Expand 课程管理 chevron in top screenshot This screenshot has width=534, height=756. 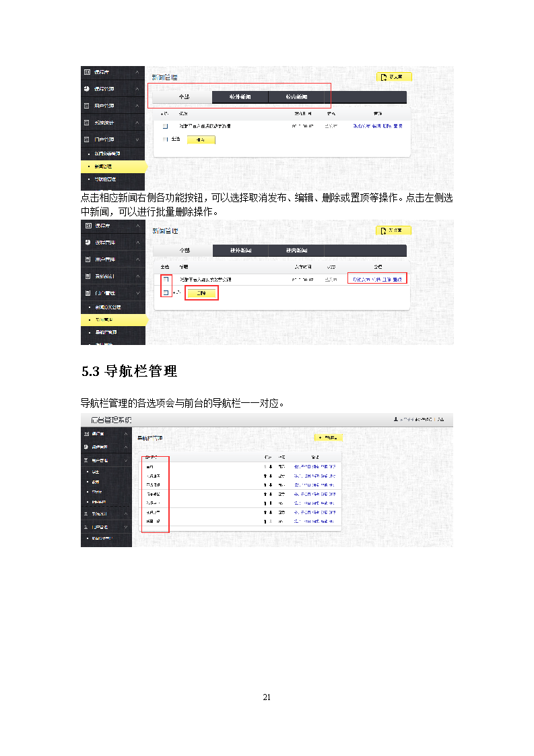[x=137, y=89]
